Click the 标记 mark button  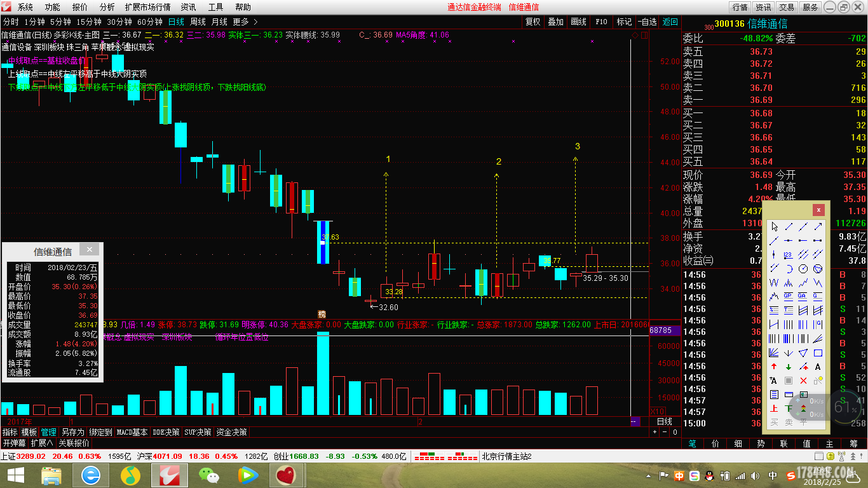(624, 22)
